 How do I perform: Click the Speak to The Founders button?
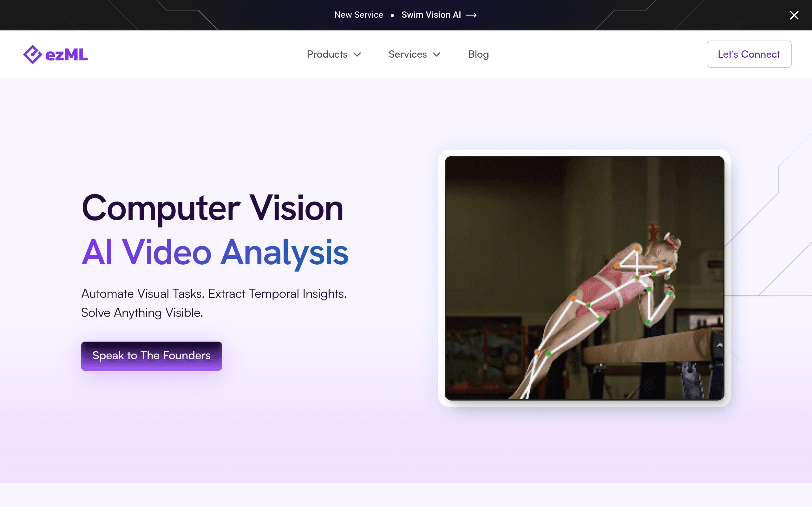[x=151, y=356]
